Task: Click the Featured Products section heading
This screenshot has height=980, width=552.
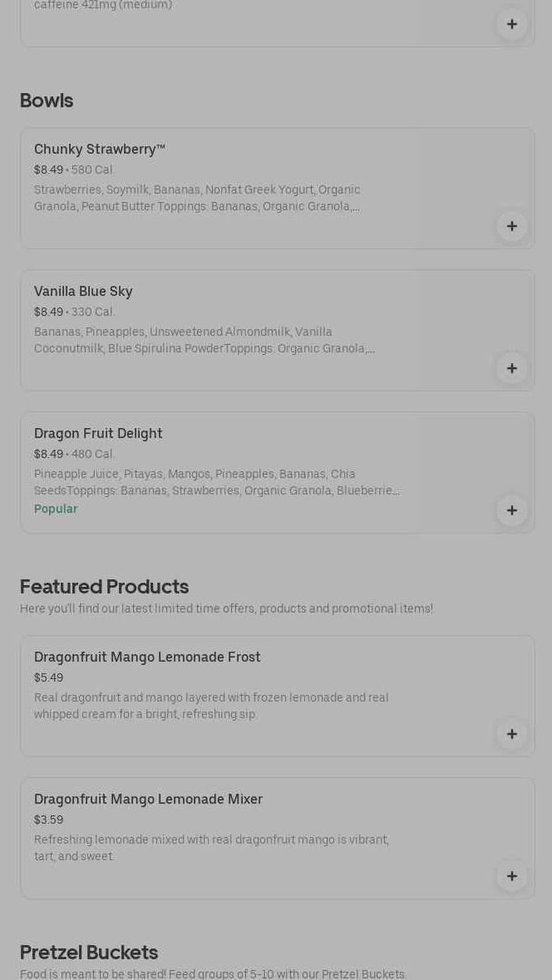Action: click(x=104, y=587)
